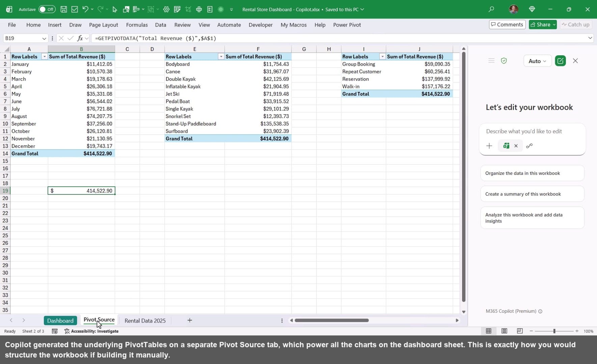Click the table-with-pencil icon in the title bar

coord(177,9)
